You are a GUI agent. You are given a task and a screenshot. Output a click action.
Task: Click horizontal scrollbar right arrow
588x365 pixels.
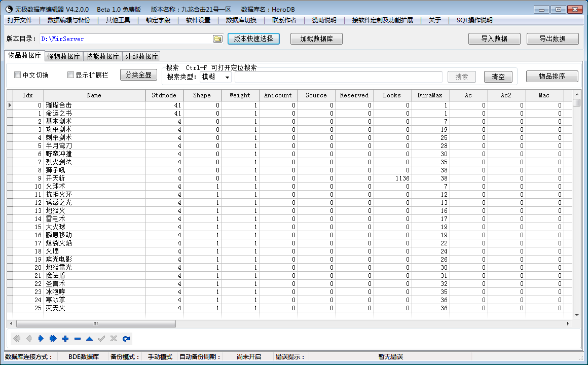pos(568,323)
